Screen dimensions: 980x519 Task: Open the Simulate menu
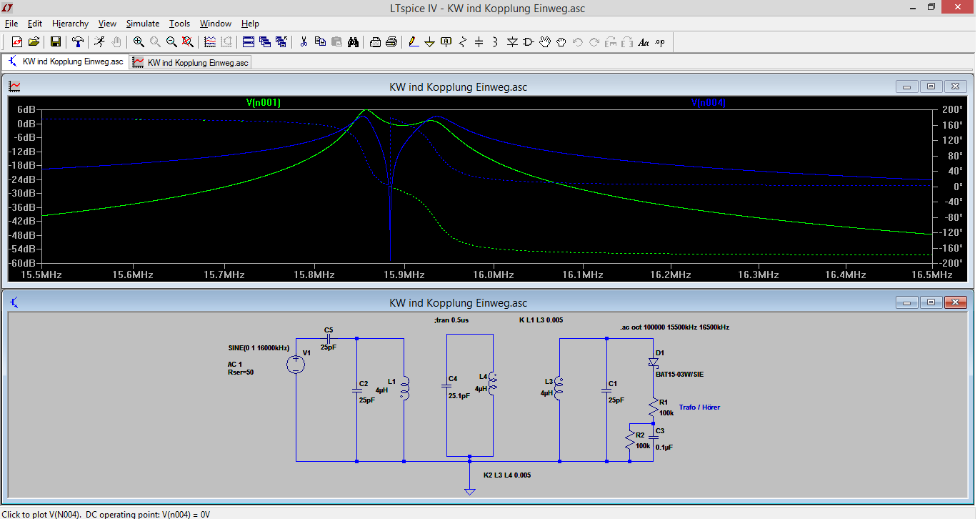[143, 24]
